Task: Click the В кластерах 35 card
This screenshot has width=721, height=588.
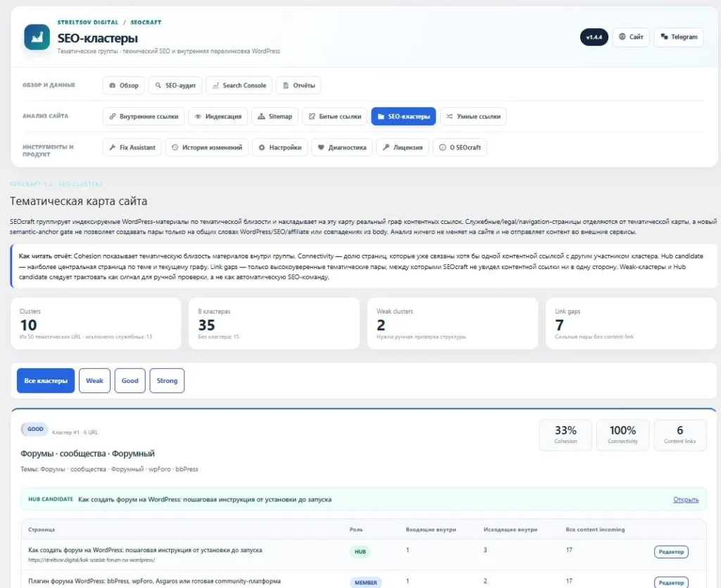Action: tap(274, 323)
